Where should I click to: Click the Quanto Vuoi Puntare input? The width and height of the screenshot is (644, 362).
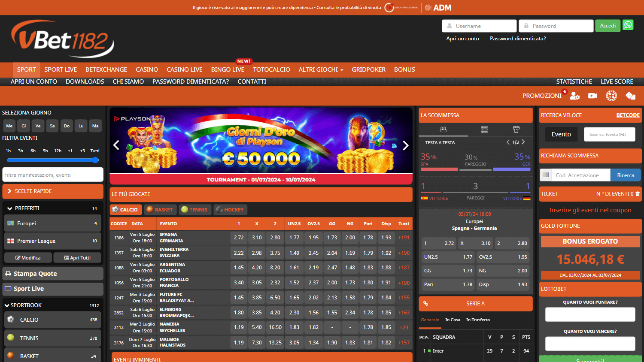590,314
